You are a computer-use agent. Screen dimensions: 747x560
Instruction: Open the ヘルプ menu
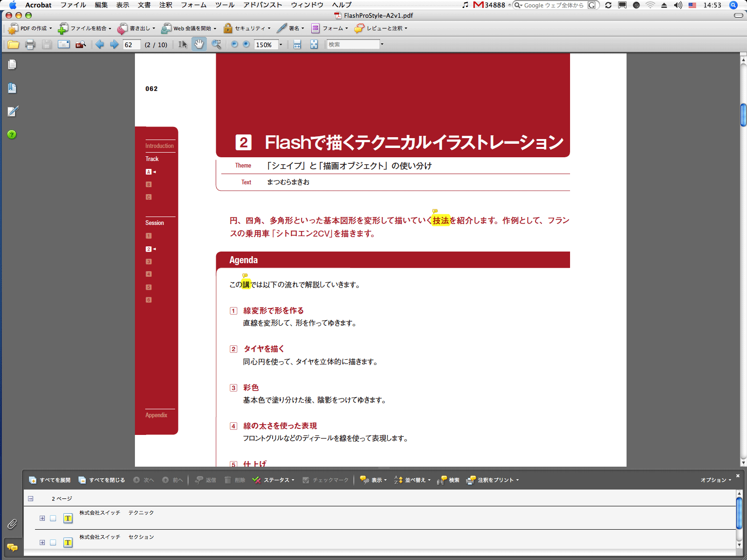342,5
